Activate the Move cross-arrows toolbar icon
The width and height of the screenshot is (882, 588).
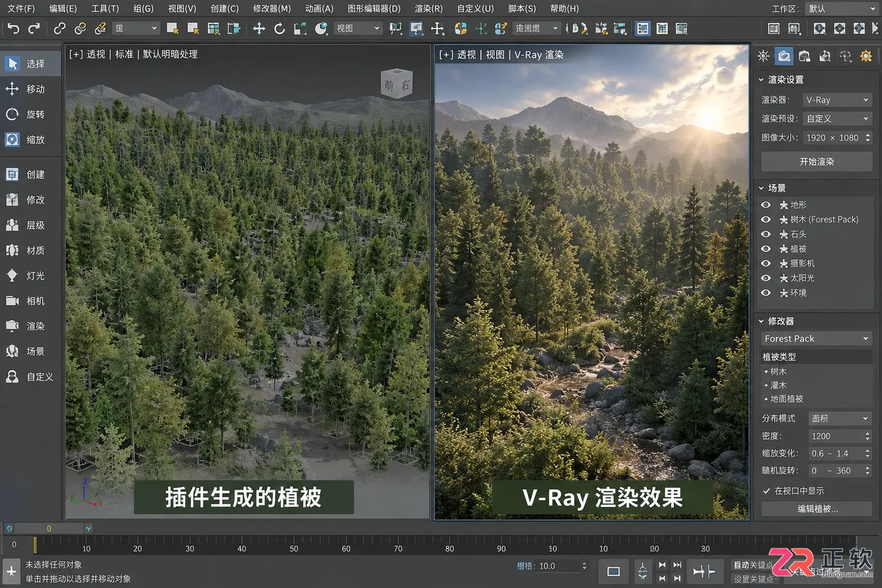pyautogui.click(x=259, y=28)
